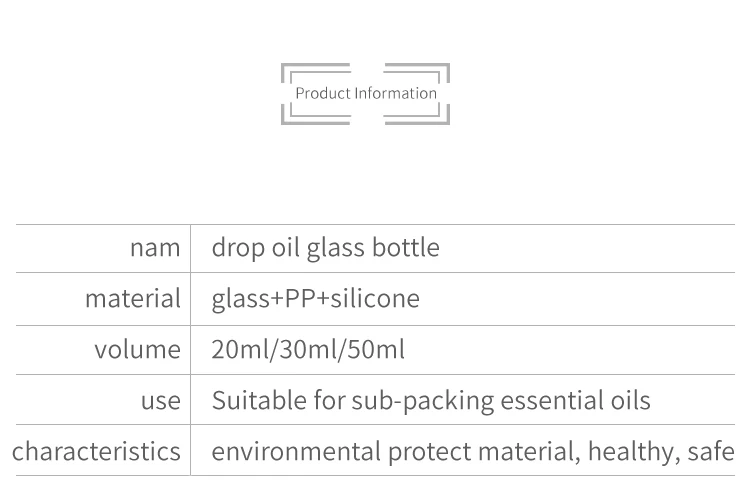
Task: Click the Product Information heading text
Action: [x=366, y=94]
